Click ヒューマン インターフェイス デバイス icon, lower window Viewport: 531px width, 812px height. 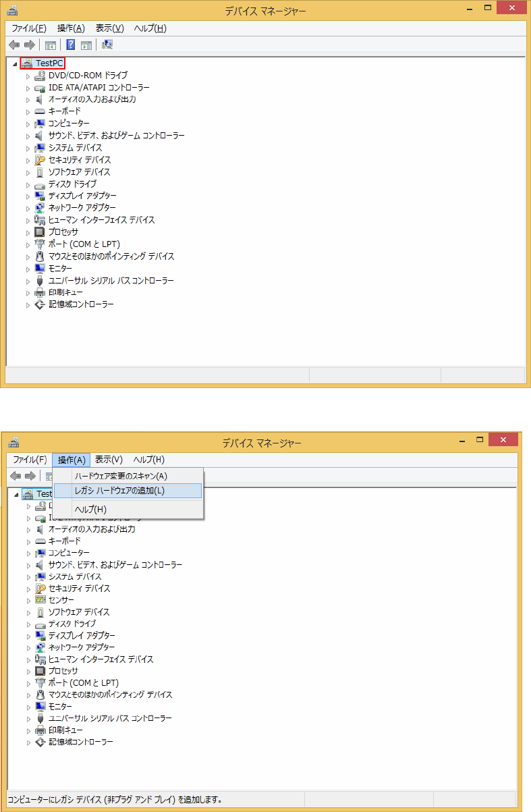(x=40, y=659)
